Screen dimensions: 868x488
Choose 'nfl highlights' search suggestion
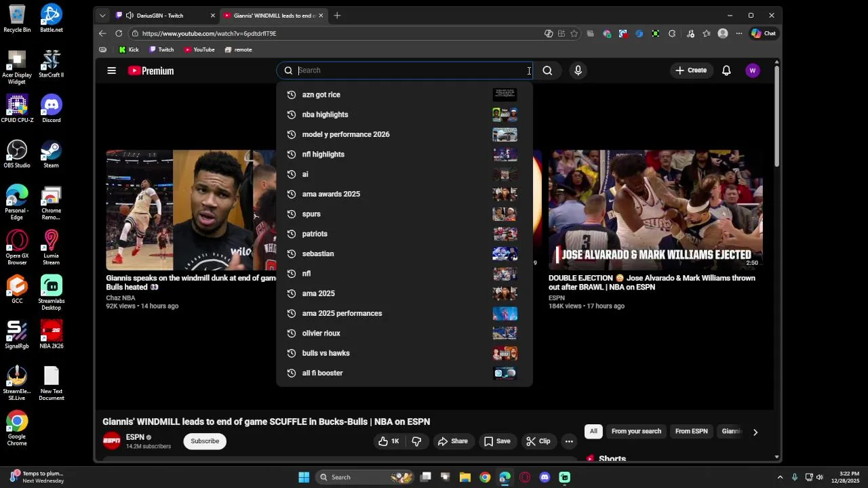(404, 155)
